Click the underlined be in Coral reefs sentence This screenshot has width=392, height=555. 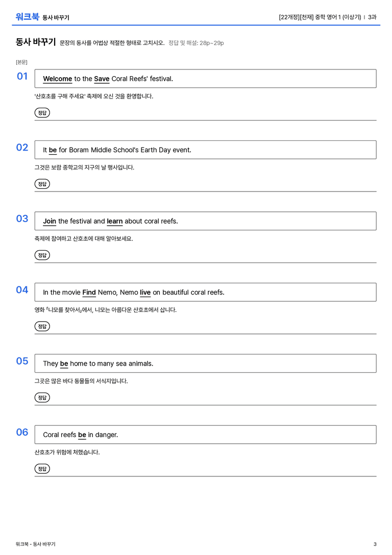click(82, 435)
